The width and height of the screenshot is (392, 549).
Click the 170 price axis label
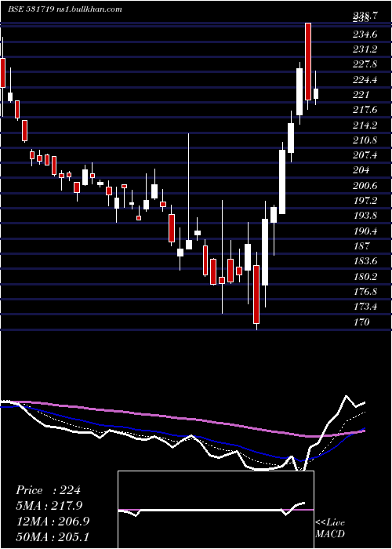click(x=361, y=322)
